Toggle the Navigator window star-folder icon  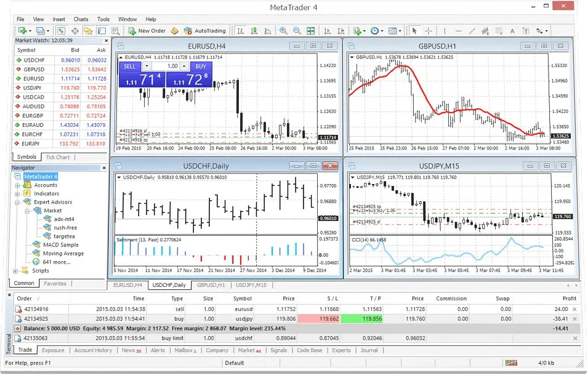pyautogui.click(x=88, y=31)
